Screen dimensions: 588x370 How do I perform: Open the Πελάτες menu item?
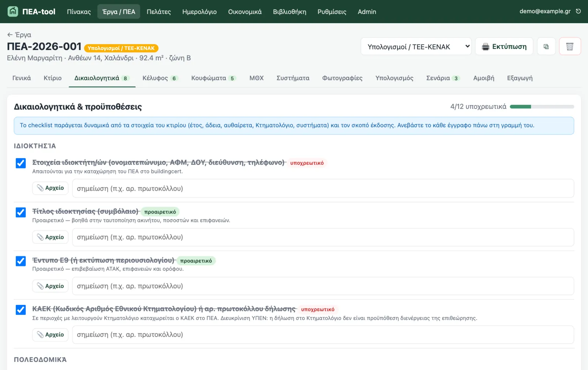tap(159, 12)
